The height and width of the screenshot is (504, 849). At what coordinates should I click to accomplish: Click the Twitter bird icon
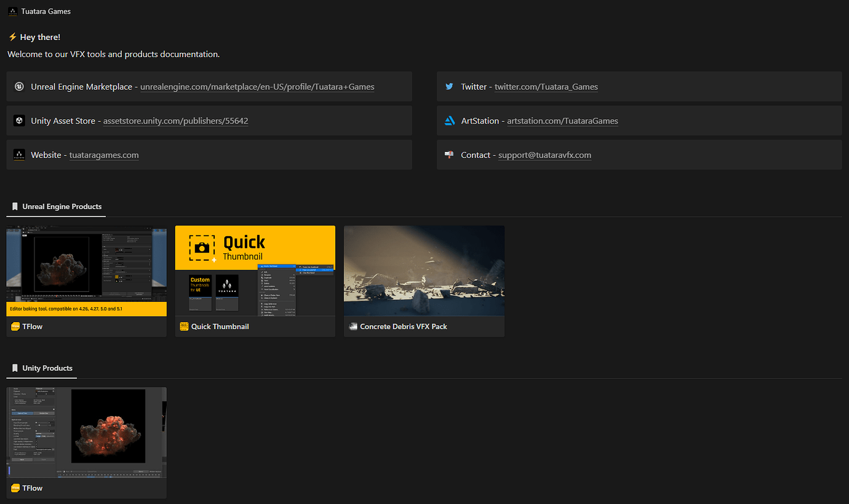(x=449, y=86)
